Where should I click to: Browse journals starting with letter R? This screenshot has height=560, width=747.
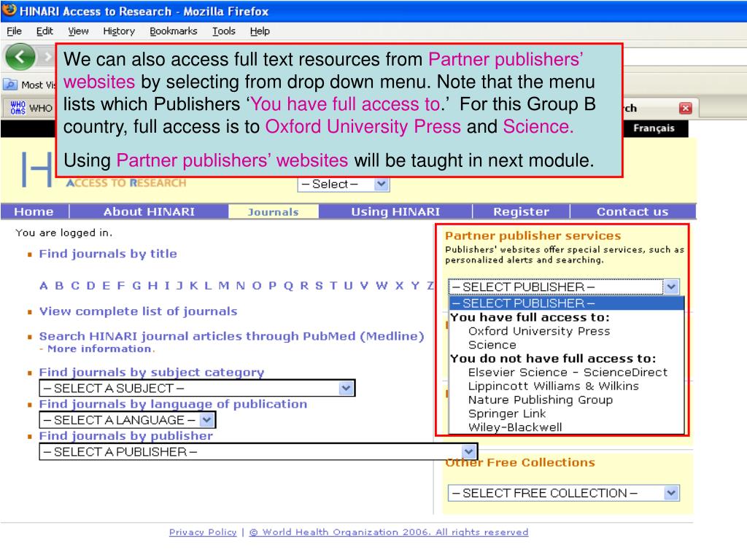304,286
